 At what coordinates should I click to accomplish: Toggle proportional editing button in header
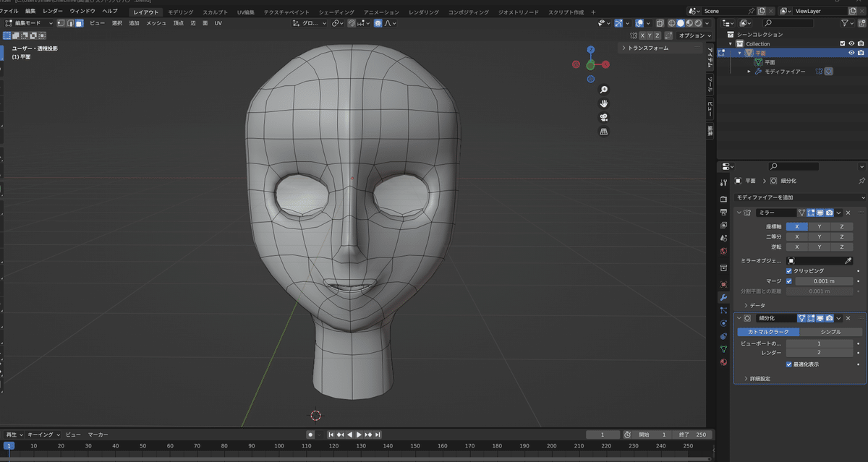(378, 23)
